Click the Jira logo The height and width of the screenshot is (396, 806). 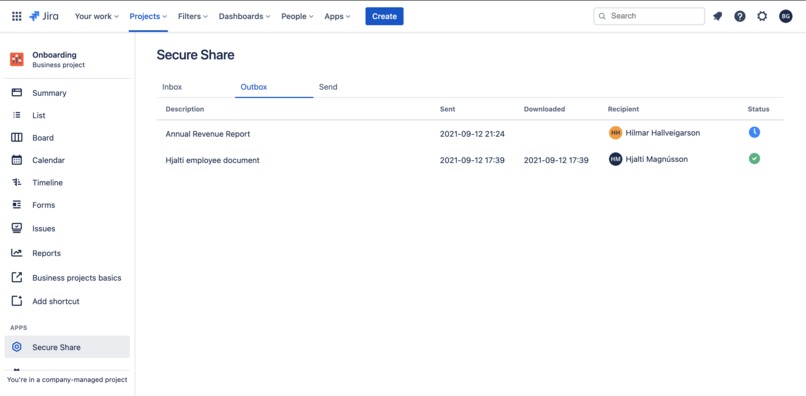(44, 16)
